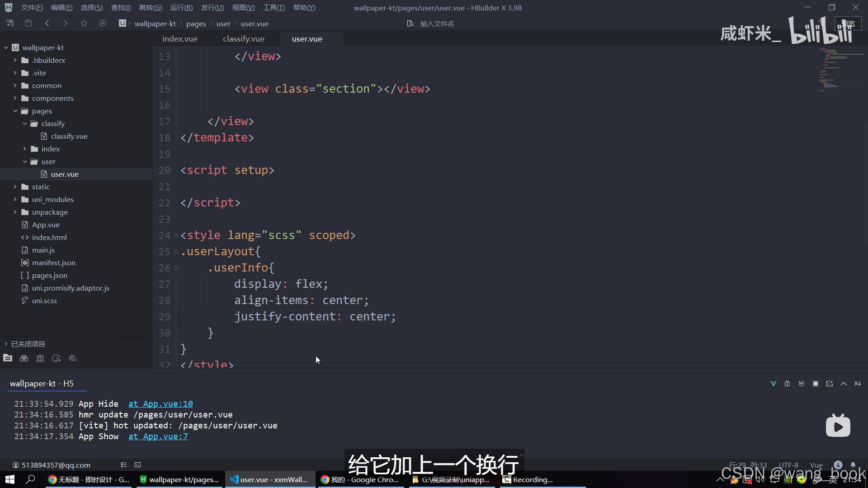Click the file search icon beside filename input

click(410, 23)
